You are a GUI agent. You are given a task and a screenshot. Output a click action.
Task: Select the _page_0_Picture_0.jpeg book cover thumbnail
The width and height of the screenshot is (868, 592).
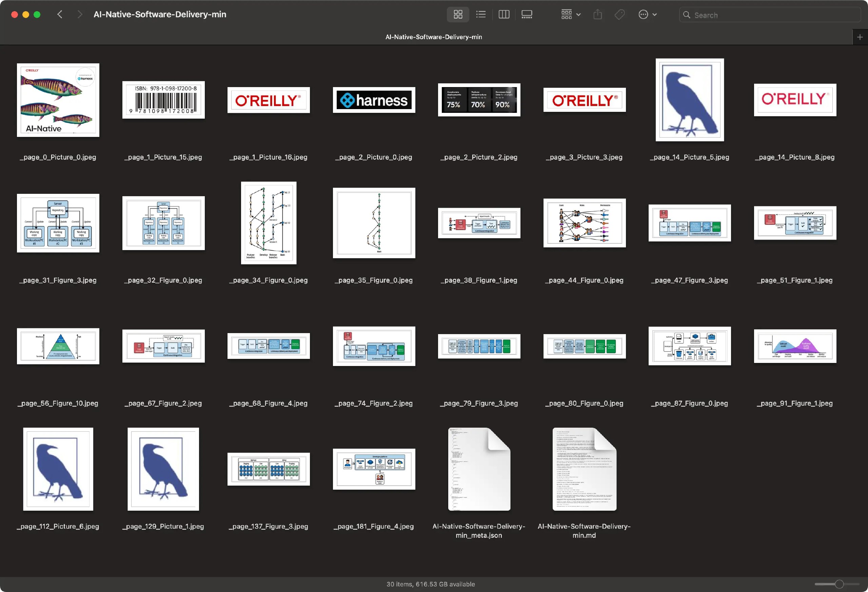coord(58,100)
